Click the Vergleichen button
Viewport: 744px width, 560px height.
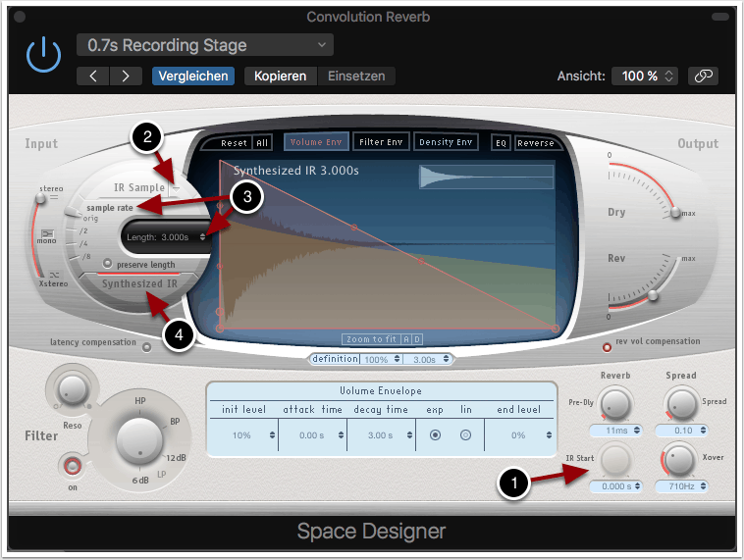(x=192, y=76)
